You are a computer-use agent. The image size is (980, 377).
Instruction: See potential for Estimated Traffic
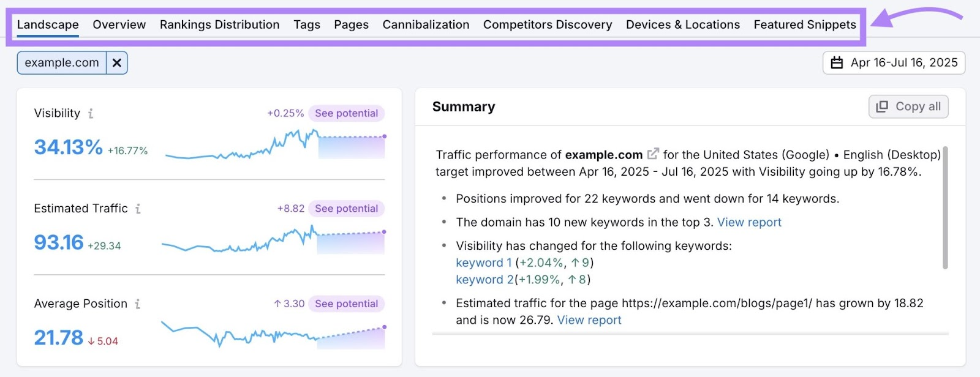[346, 208]
